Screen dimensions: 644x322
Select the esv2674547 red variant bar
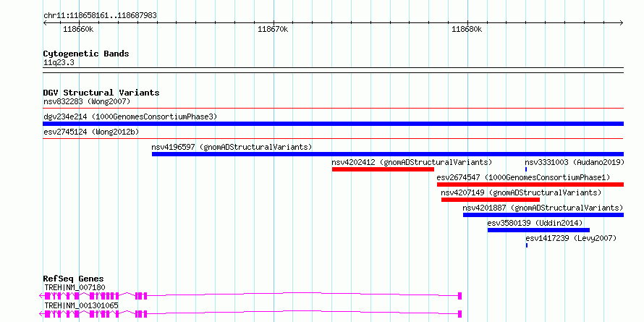530,185
